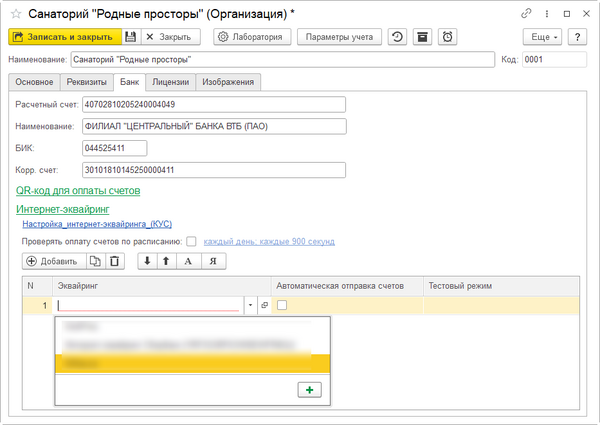
Task: Open the selected acquiring item with open icon
Action: pos(264,305)
